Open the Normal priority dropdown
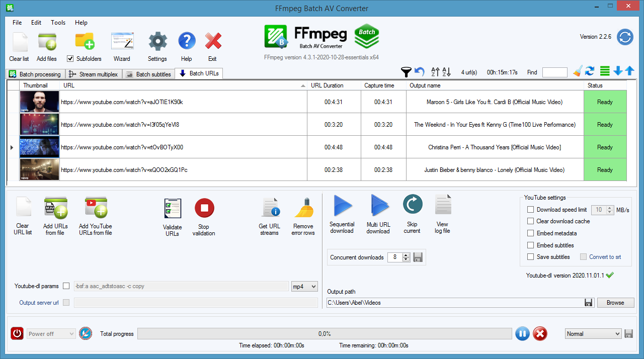Image resolution: width=644 pixels, height=359 pixels. click(593, 334)
